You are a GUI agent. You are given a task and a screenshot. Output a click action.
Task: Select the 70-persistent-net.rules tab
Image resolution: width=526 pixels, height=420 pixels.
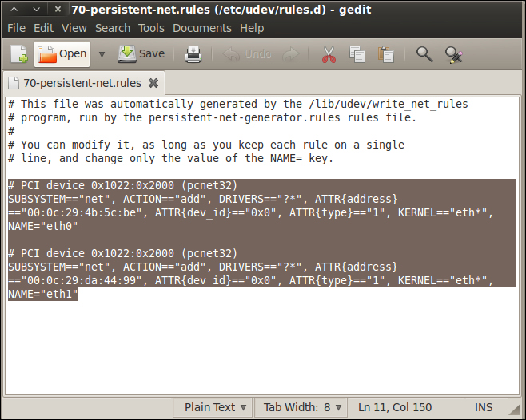coord(82,83)
